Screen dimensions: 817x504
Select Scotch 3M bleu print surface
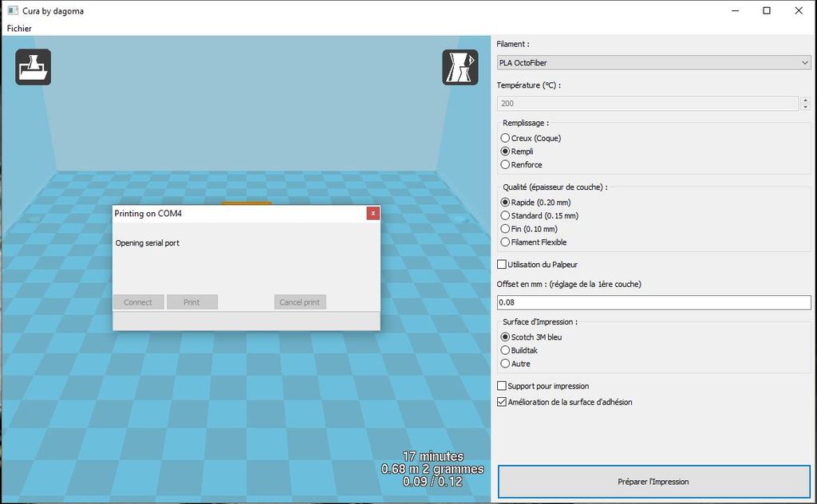coord(531,337)
